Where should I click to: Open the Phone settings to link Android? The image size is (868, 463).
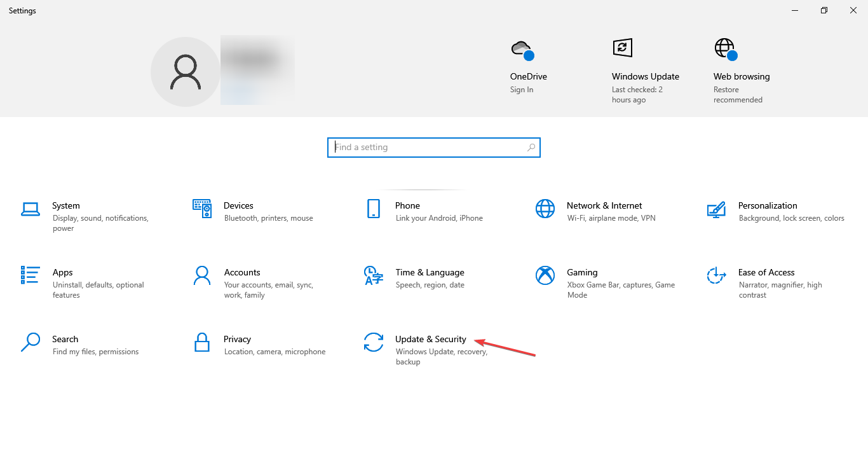pyautogui.click(x=407, y=212)
